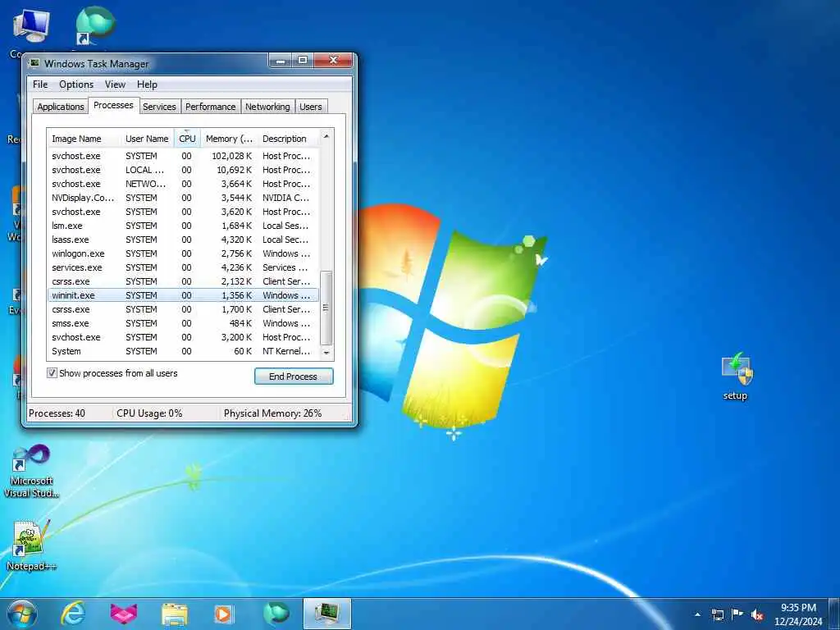Select the wininit.exe process
840x630 pixels.
click(183, 295)
